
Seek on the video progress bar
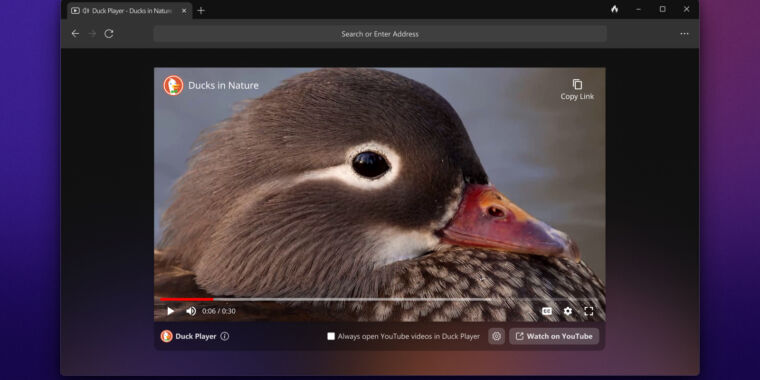380,300
